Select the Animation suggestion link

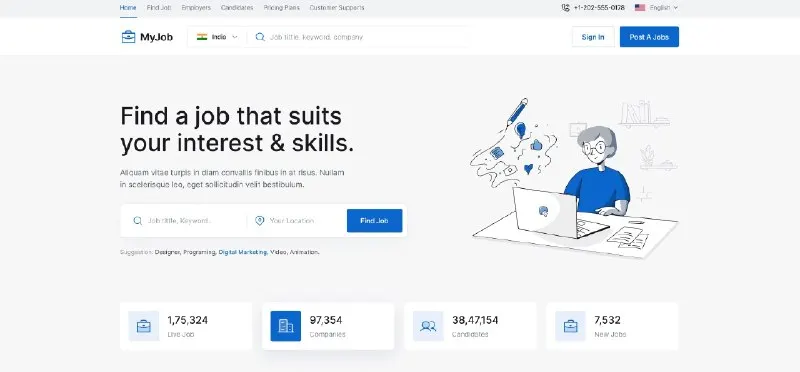point(304,252)
